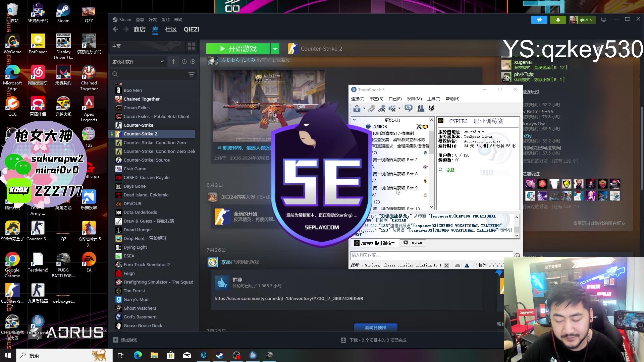Open the Steam menu in the title bar

pos(125,20)
